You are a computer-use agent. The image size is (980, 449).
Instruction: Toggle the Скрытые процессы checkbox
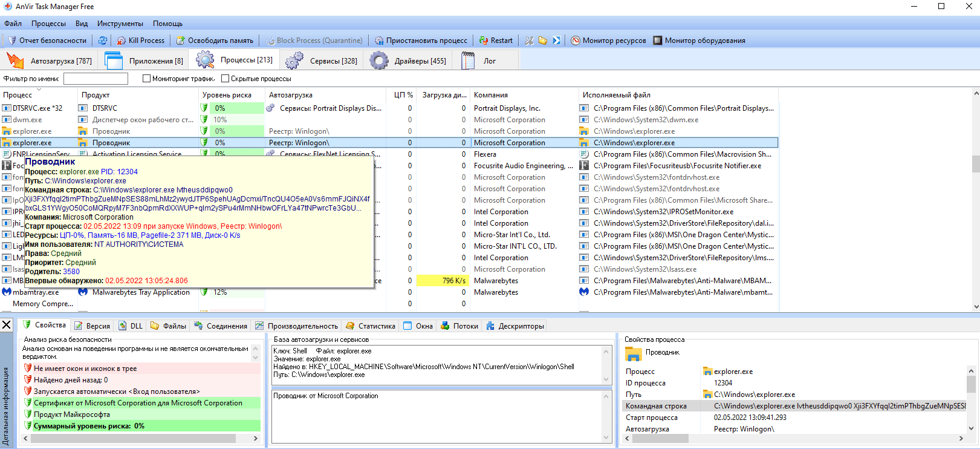pos(226,79)
